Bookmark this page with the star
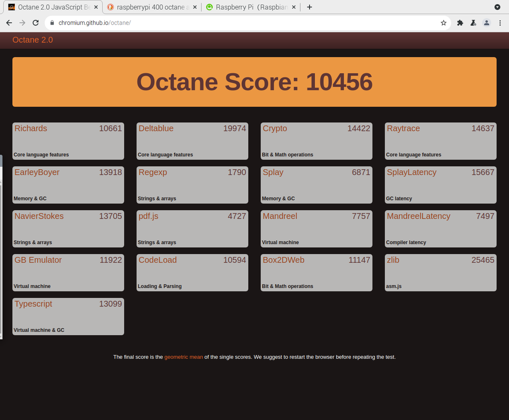509x420 pixels. pos(444,23)
